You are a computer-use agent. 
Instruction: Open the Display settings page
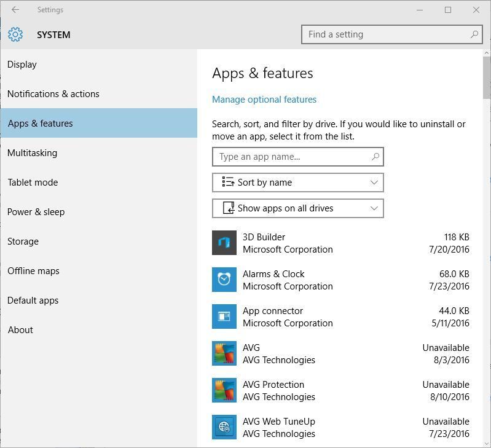tap(99, 64)
